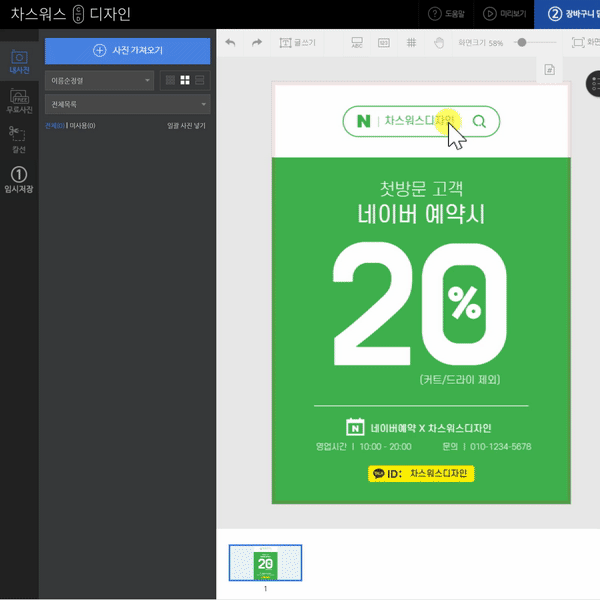Click the magnifier icon in the Naver bar
This screenshot has width=600, height=600.
(x=479, y=121)
